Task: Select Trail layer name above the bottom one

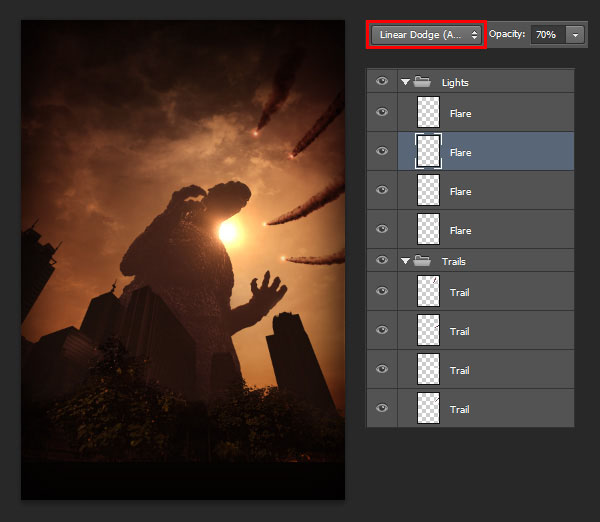Action: (460, 371)
